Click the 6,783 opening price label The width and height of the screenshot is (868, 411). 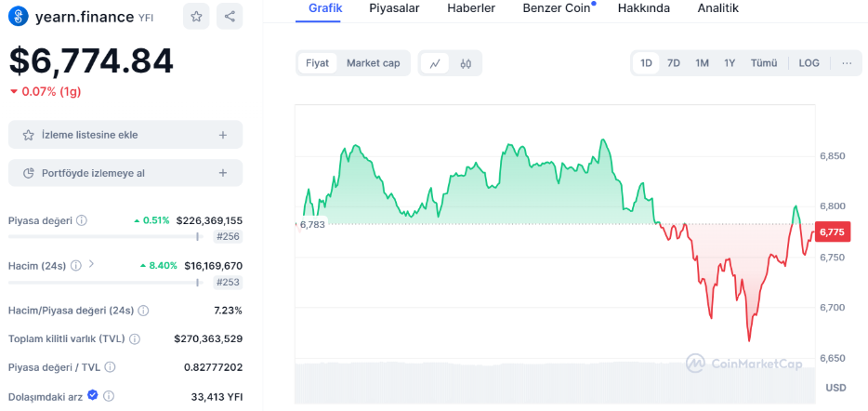click(312, 224)
